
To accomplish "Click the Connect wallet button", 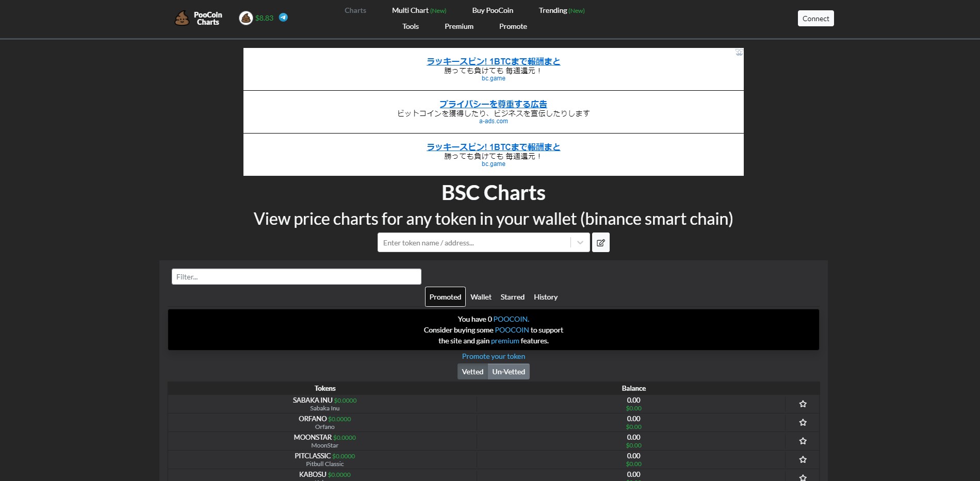I will pyautogui.click(x=815, y=19).
